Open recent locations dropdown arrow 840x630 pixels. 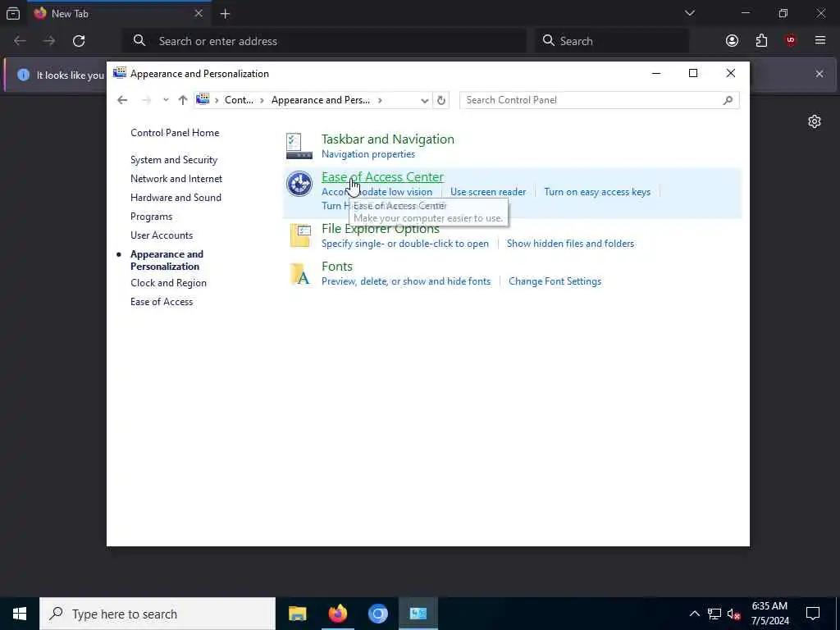166,100
